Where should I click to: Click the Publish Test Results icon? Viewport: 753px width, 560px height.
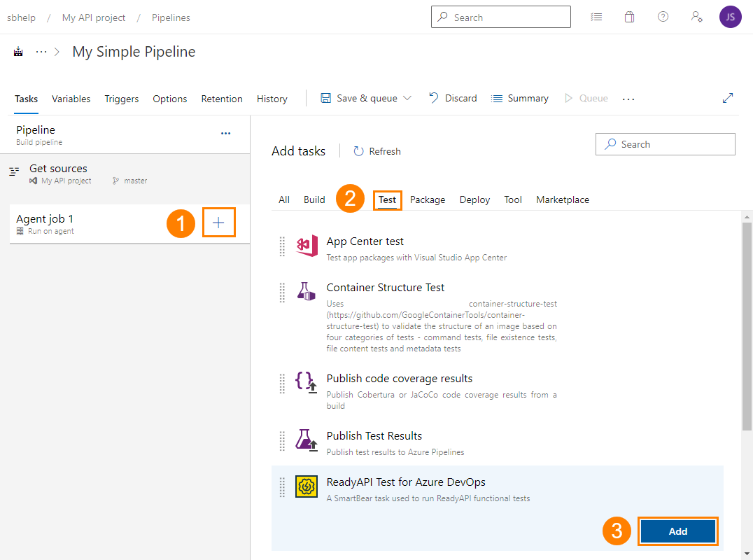click(307, 440)
